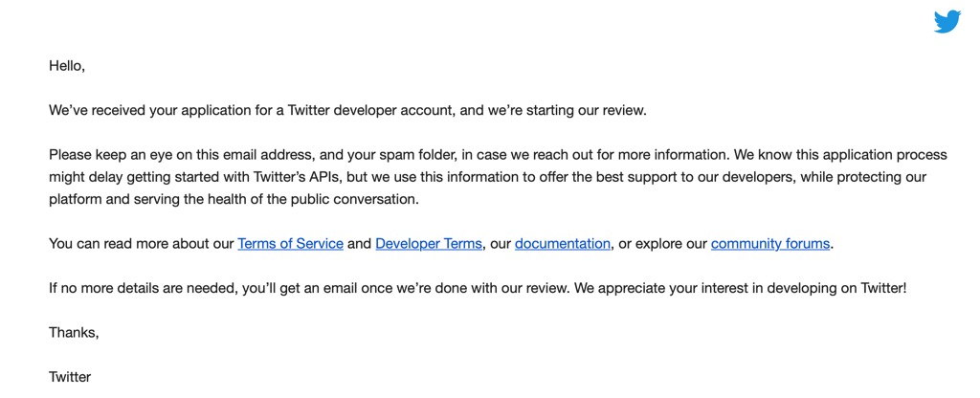This screenshot has width=980, height=398.
Task: Click the "We've received your application" text
Action: pos(144,110)
